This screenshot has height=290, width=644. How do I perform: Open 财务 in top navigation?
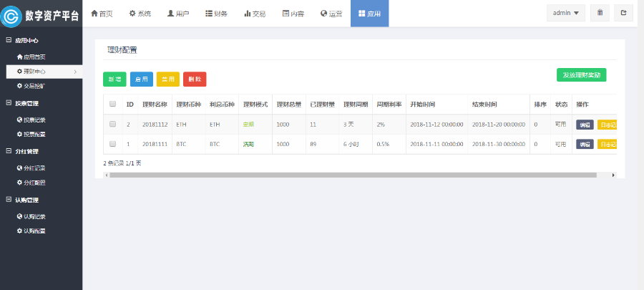[216, 14]
